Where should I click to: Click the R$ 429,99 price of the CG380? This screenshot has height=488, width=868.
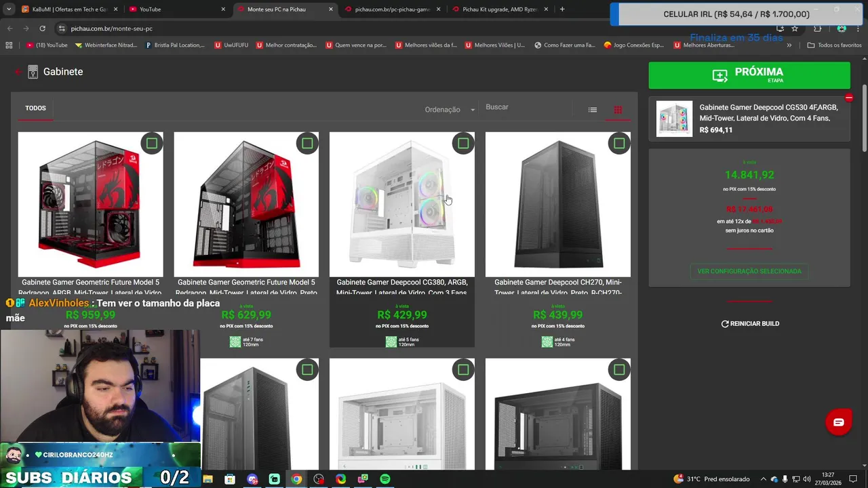402,315
